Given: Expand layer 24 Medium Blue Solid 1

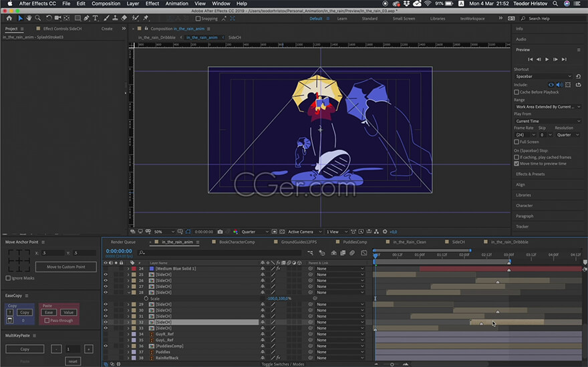Looking at the screenshot, I should coord(128,269).
